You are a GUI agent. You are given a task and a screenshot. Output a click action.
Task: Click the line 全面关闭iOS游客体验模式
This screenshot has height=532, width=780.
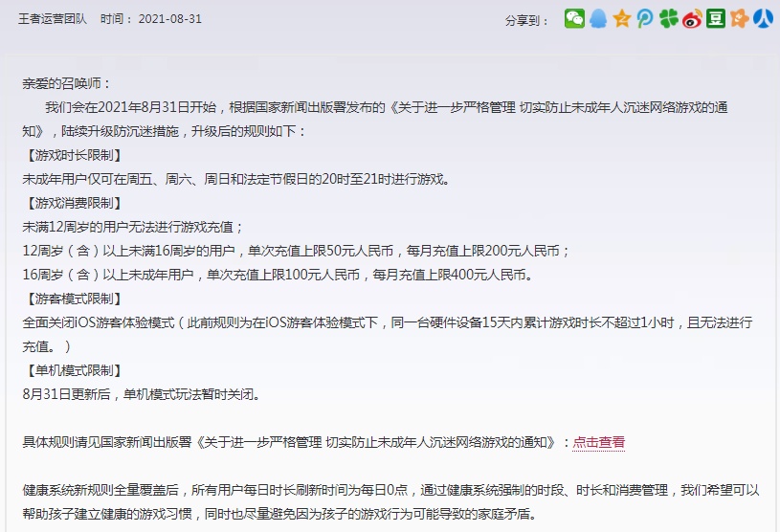click(388, 322)
